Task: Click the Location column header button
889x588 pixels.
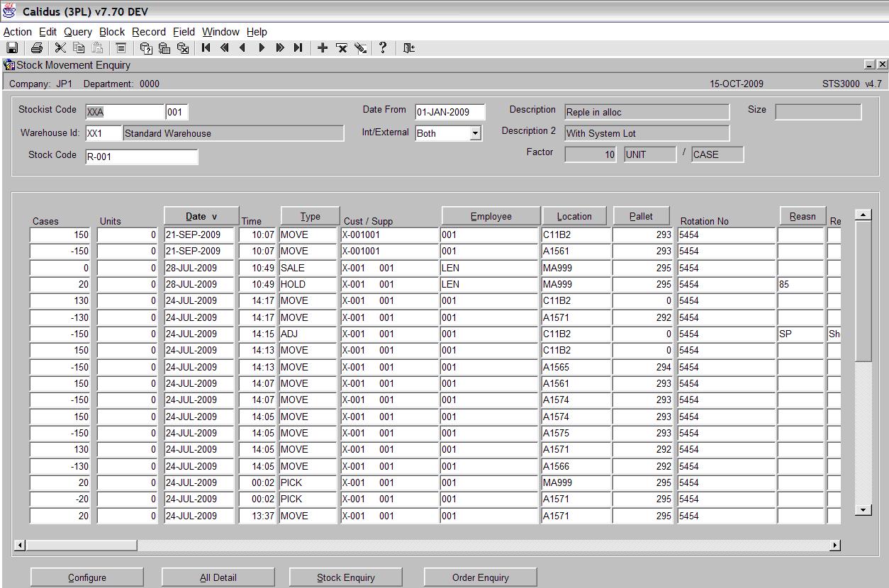Action: (x=574, y=217)
